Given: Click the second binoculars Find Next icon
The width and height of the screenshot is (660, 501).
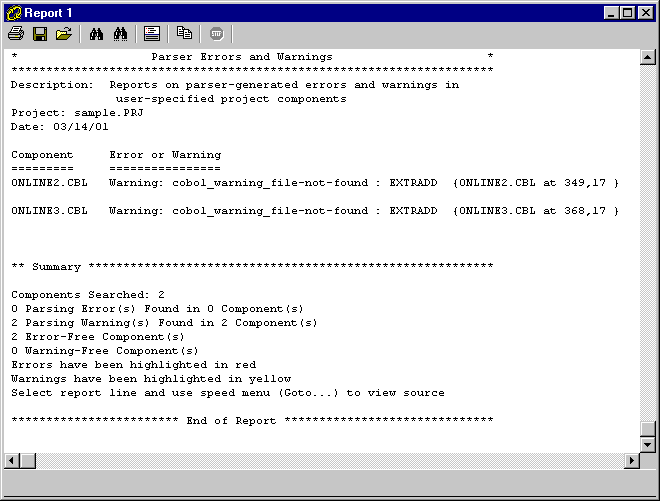Looking at the screenshot, I should [121, 34].
